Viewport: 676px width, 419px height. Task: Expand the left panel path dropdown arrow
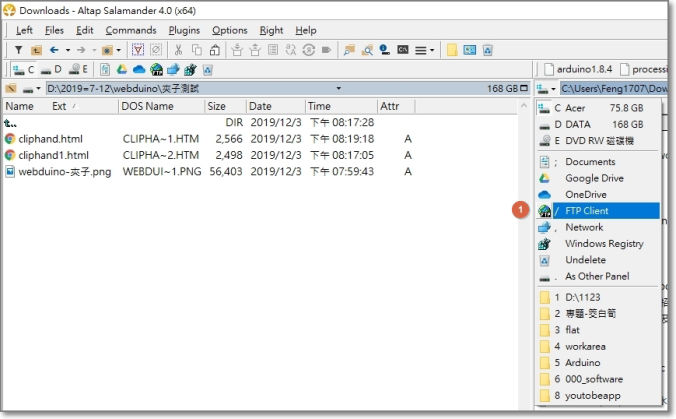tap(339, 89)
